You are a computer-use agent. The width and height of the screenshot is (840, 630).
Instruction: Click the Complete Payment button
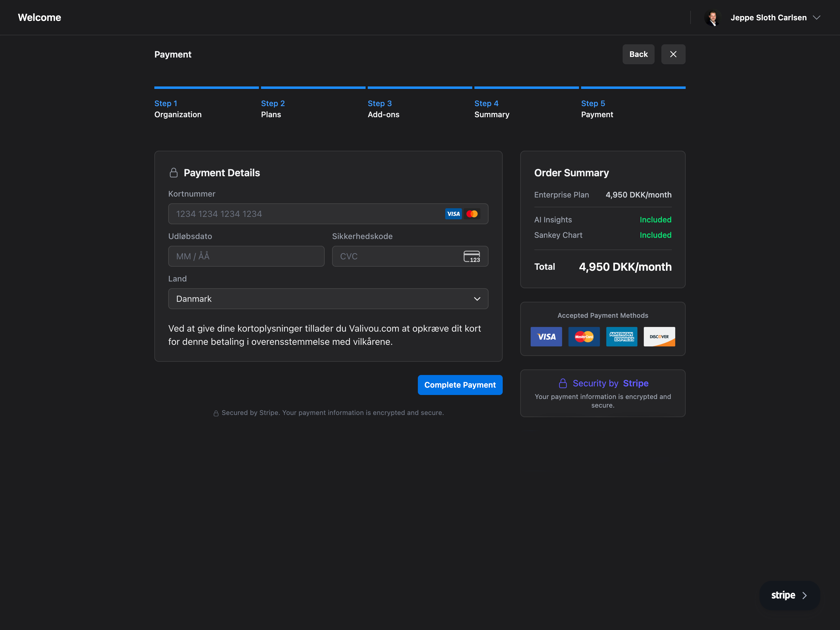460,385
